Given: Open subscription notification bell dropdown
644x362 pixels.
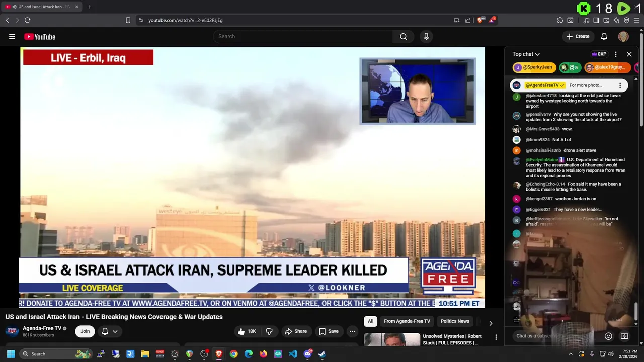Looking at the screenshot, I should click(110, 331).
